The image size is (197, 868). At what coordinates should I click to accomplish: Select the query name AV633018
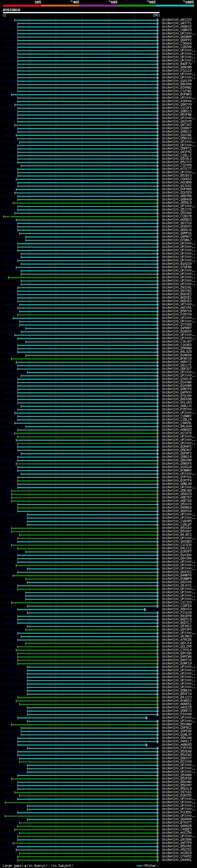[11, 10]
